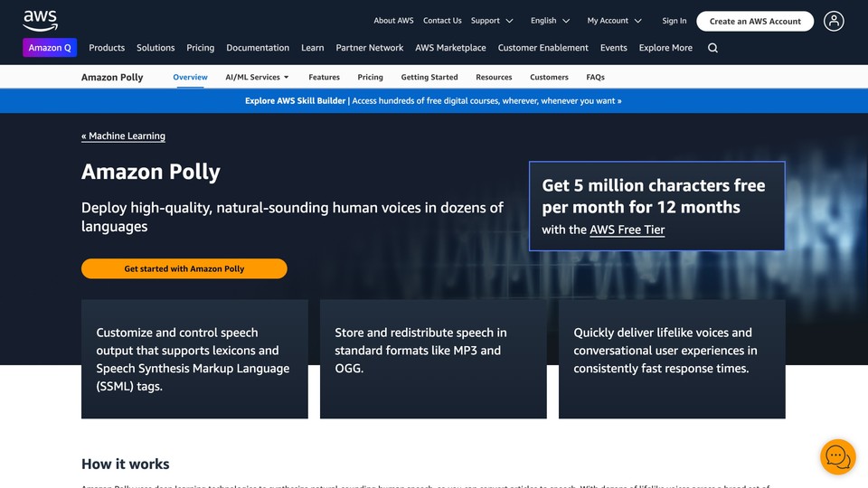Open the Events menu
The height and width of the screenshot is (488, 868).
613,48
